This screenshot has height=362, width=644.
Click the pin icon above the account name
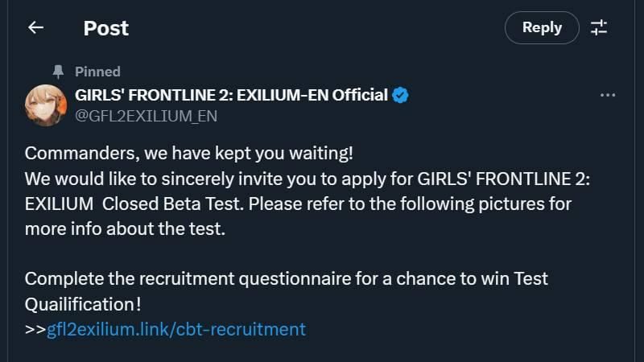point(57,72)
